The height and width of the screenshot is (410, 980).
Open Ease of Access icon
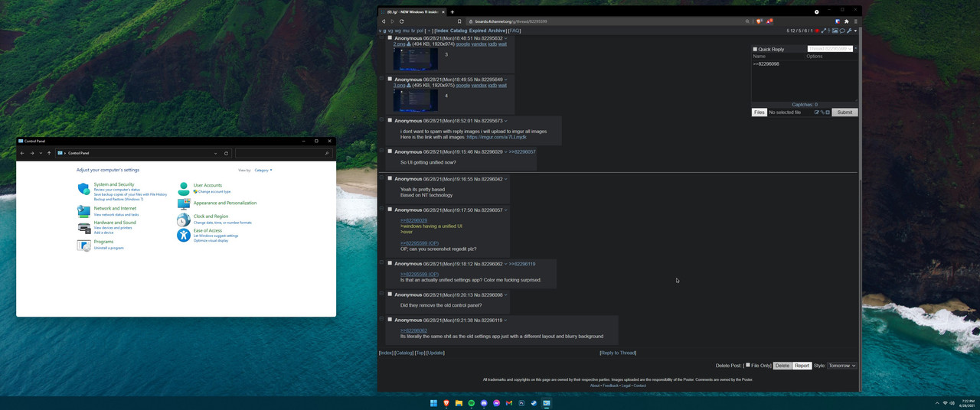pos(184,235)
